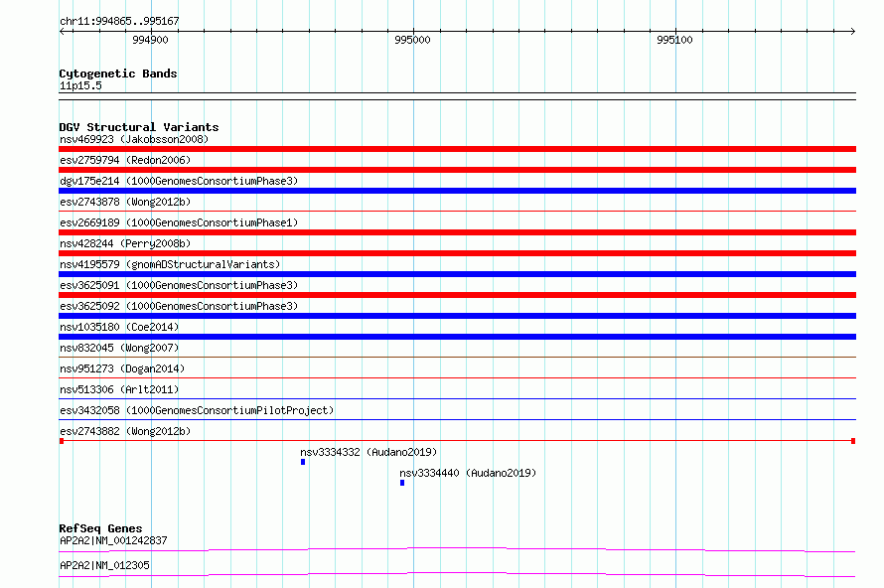Open the nsv428244 (Perry2008b) label

pos(125,243)
